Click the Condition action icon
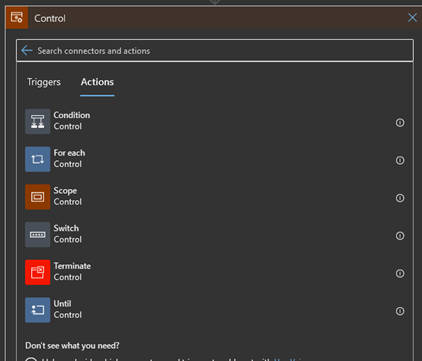This screenshot has width=422, height=361. 38,121
